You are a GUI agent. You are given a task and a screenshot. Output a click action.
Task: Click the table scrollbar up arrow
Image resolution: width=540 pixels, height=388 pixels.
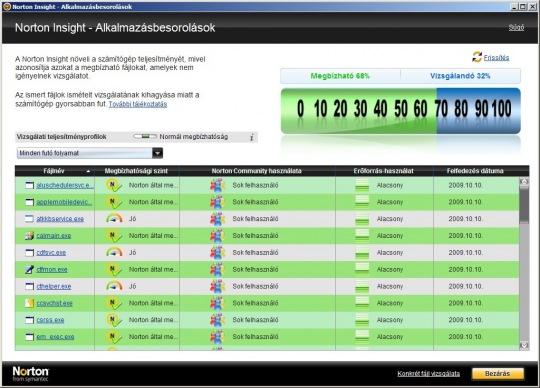point(524,182)
